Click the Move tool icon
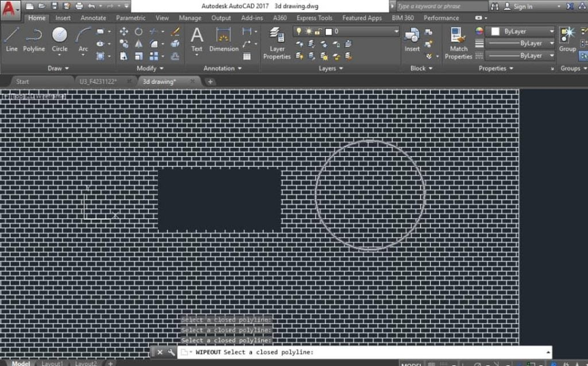 click(124, 32)
